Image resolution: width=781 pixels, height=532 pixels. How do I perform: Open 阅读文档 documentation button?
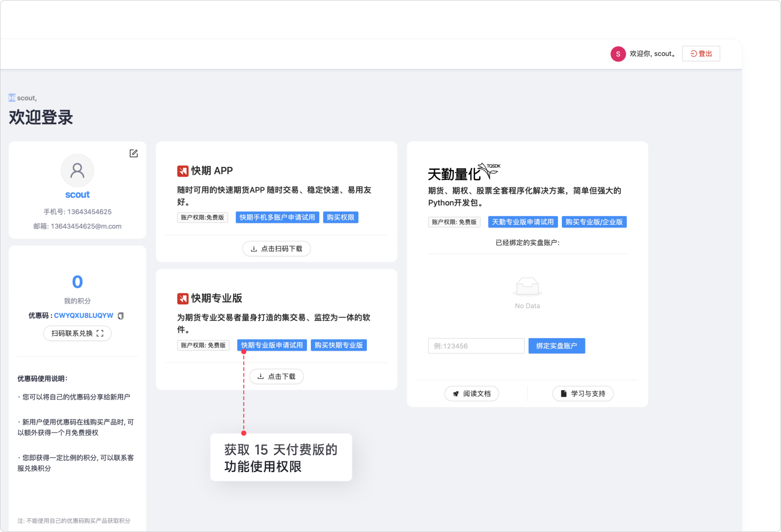click(x=472, y=394)
